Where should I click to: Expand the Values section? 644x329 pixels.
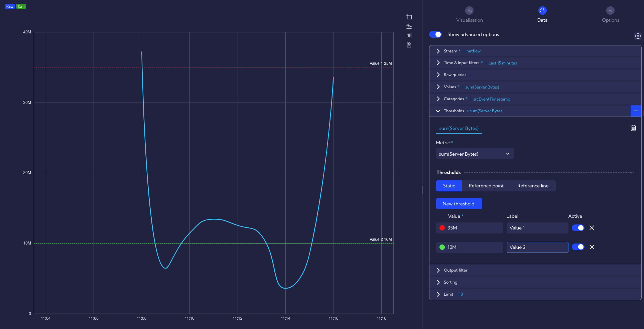(x=535, y=87)
